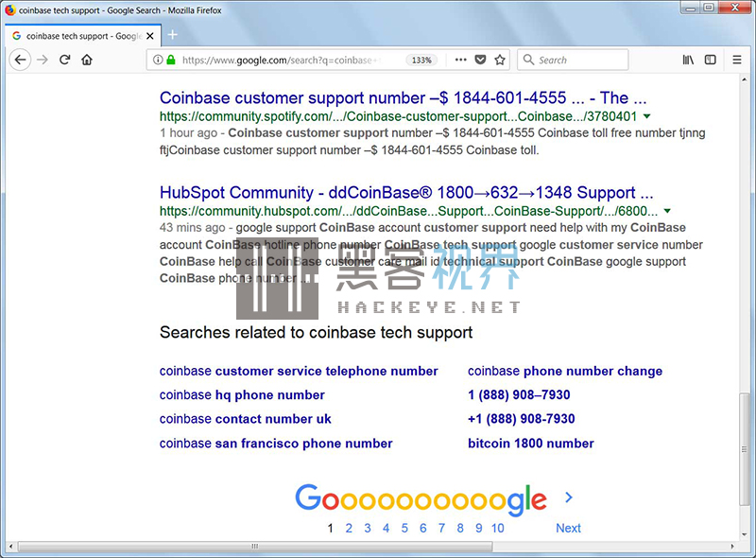Search bitcoin 1800 number
This screenshot has height=558, width=756.
point(531,444)
